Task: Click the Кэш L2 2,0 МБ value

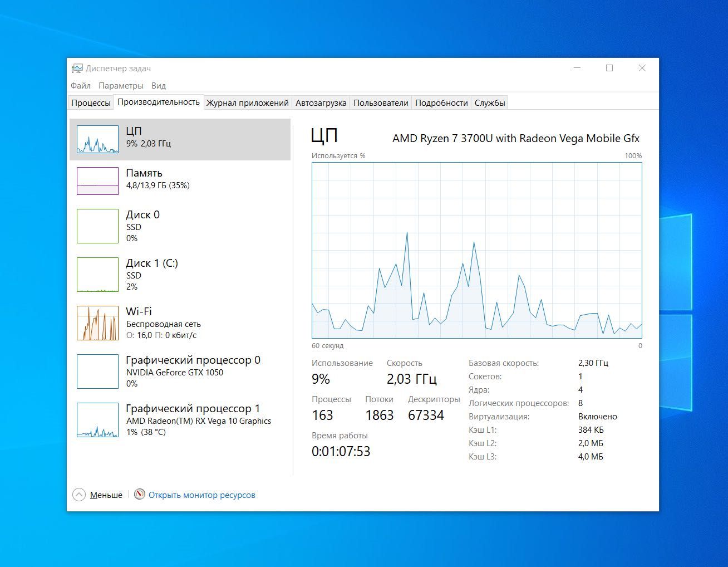Action: point(591,443)
